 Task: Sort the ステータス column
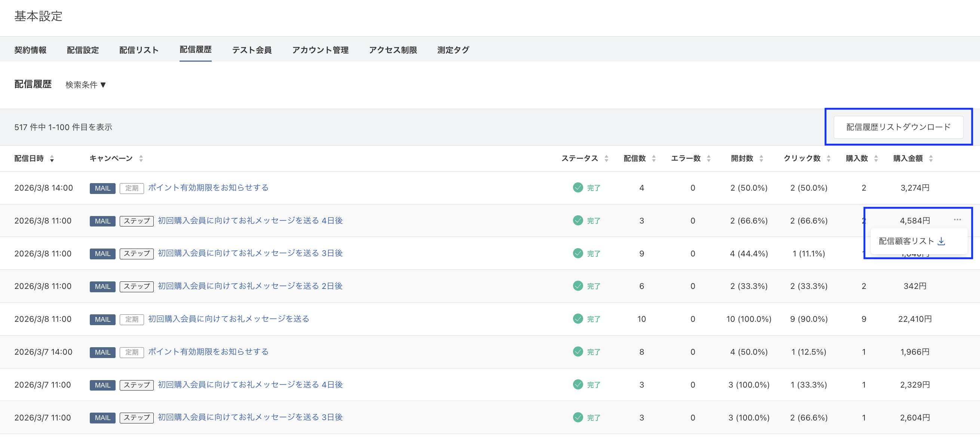coord(606,158)
